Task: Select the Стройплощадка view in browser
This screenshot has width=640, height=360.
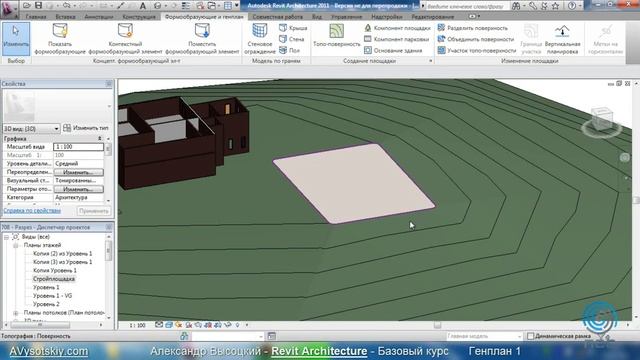Action: (54, 279)
